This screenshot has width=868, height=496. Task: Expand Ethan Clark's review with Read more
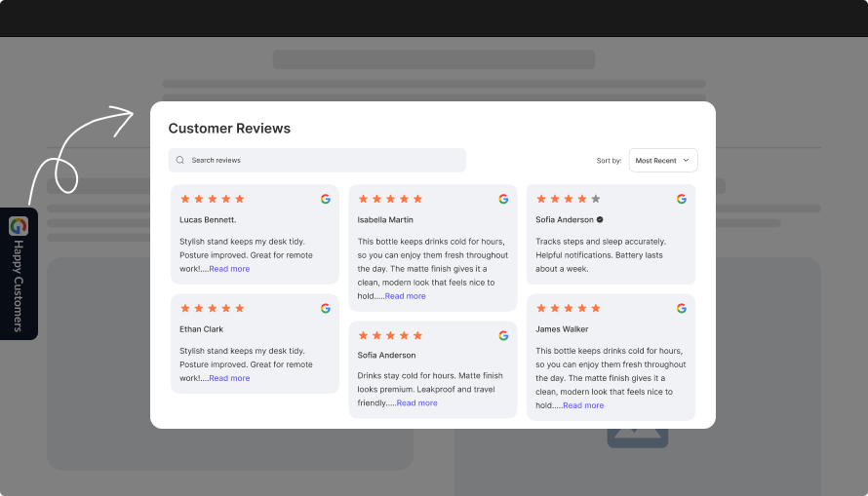pyautogui.click(x=229, y=378)
